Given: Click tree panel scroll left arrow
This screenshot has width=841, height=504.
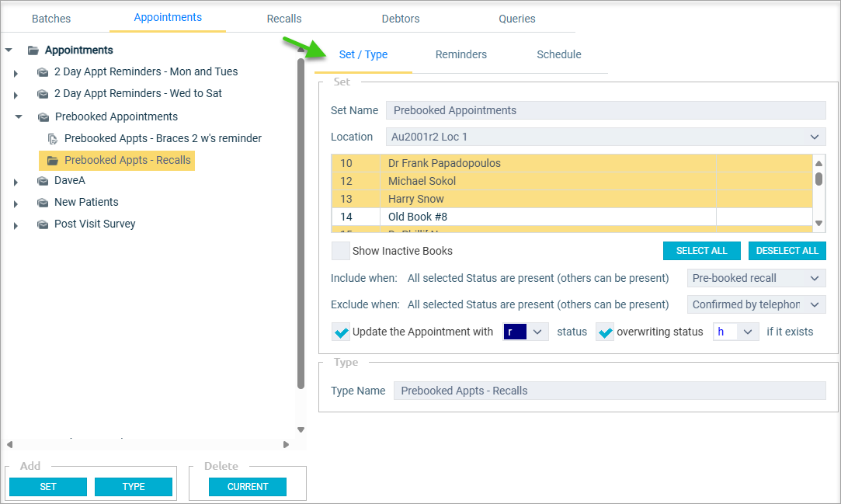Looking at the screenshot, I should (x=9, y=444).
